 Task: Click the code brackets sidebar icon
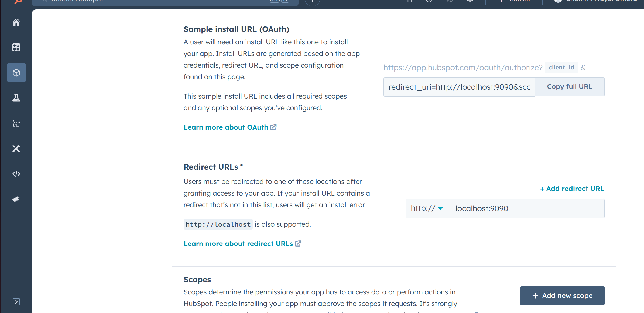[x=16, y=174]
